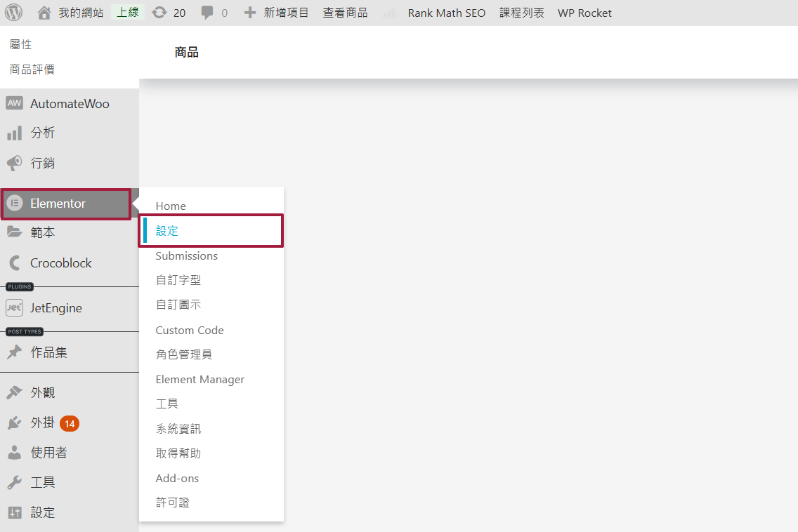The image size is (798, 532).
Task: Click the plus icon for 新增項目
Action: [x=250, y=13]
